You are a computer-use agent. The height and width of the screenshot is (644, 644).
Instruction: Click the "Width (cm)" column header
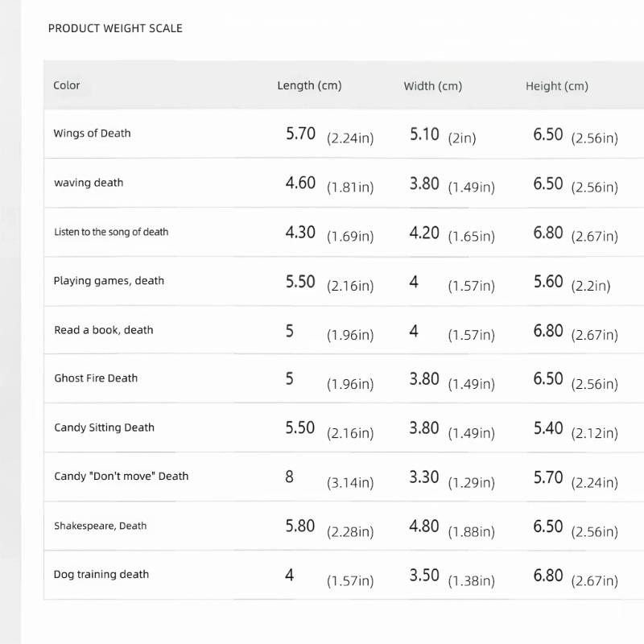(x=433, y=86)
